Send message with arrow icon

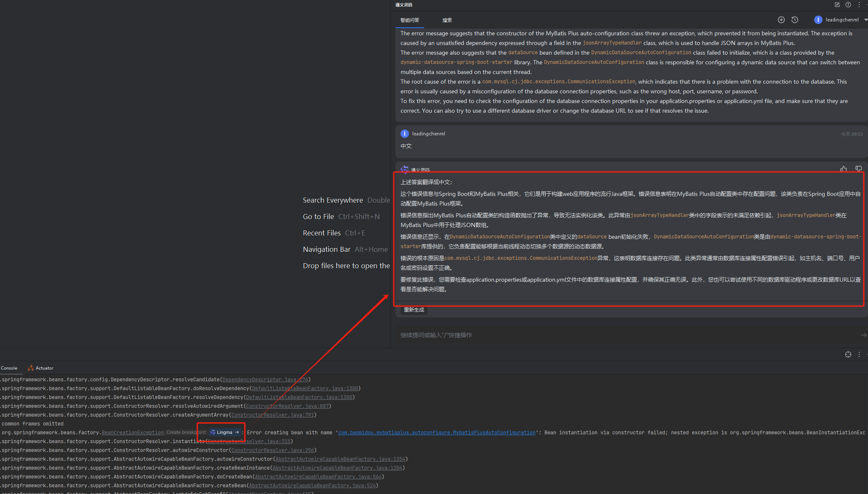(863, 335)
